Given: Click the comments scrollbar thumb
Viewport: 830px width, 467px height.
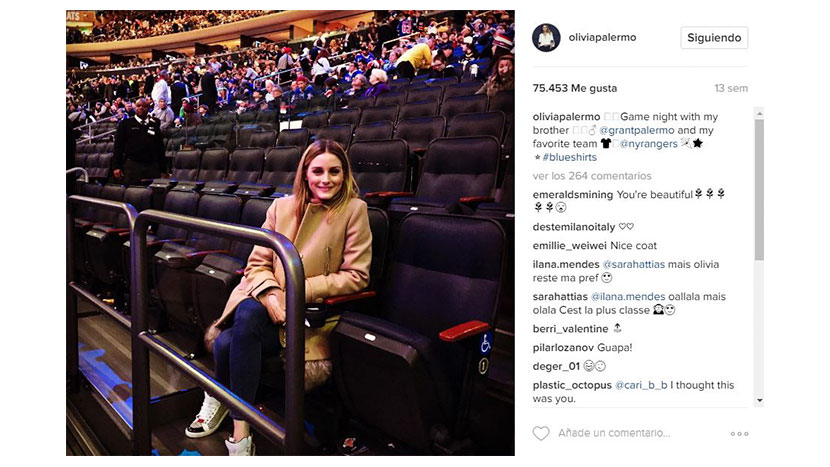Looking at the screenshot, I should point(760,190).
